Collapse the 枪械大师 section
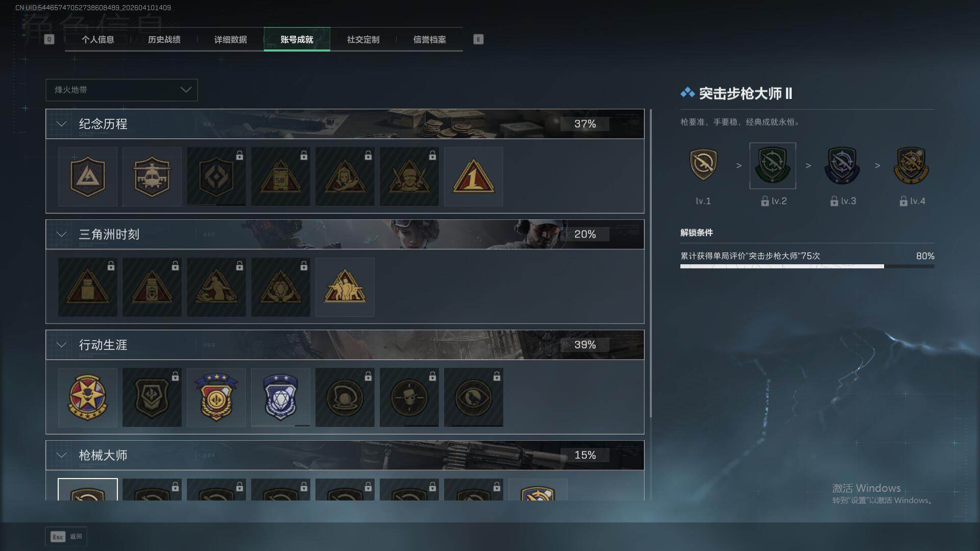The image size is (980, 551). (61, 455)
